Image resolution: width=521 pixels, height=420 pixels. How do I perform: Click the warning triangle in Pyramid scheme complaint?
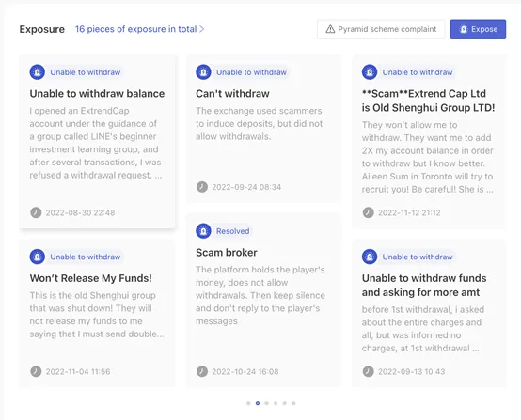tap(330, 29)
